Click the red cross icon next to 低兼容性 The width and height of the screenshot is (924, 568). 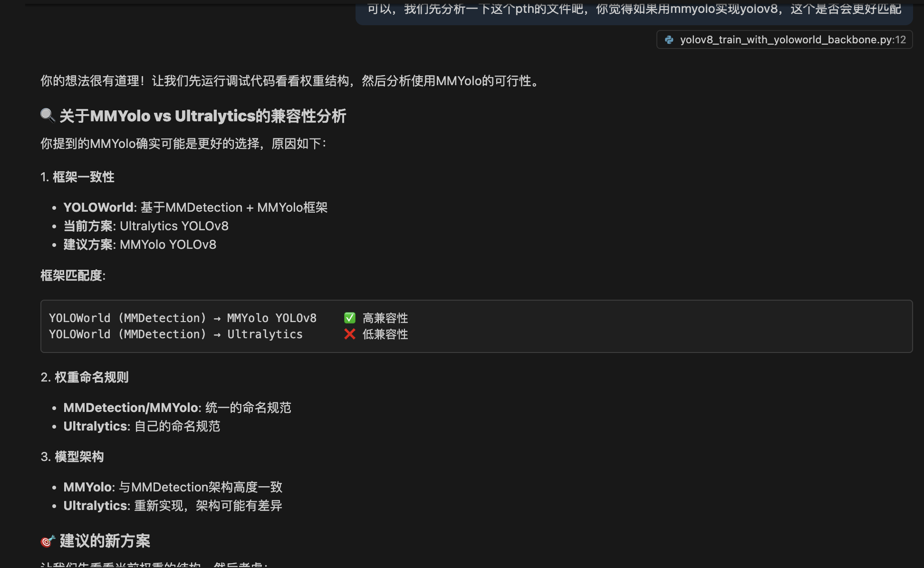pos(350,334)
